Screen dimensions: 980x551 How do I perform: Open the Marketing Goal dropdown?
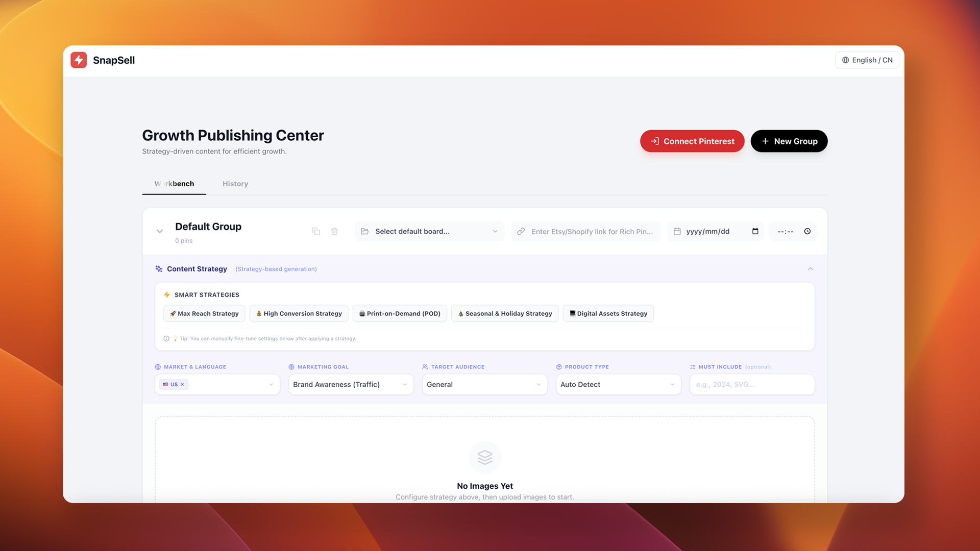351,385
